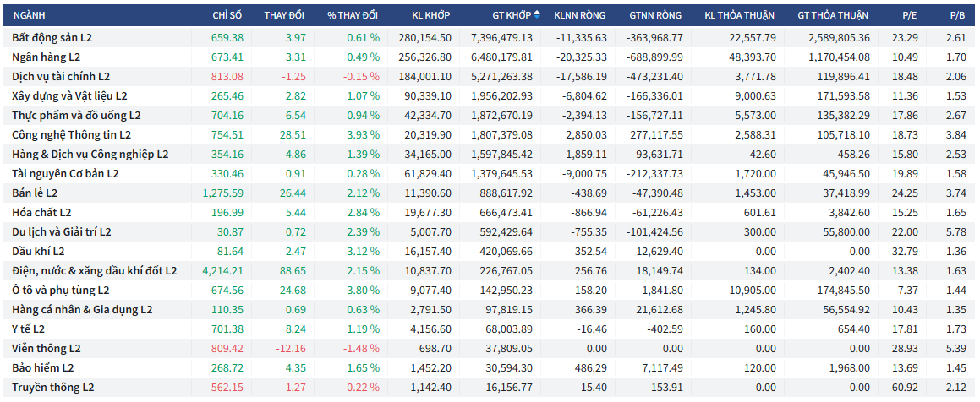The height and width of the screenshot is (402, 980).
Task: Sort by GTNN RÒNG column header
Action: point(656,16)
